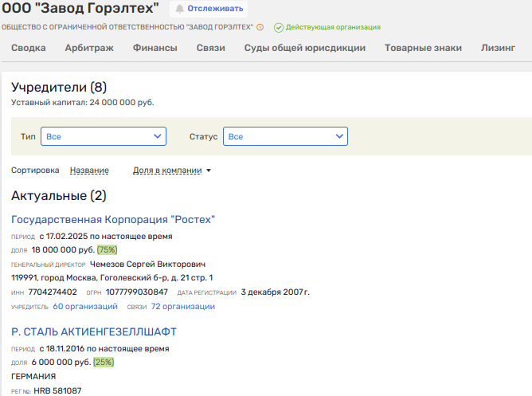
Task: Click ОГРН value 1077799030847
Action: (137, 292)
